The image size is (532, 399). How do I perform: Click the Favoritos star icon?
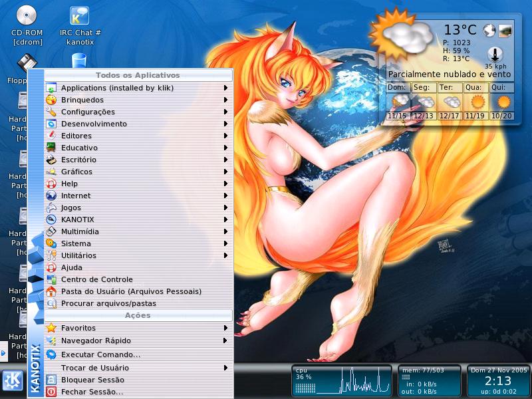coord(51,328)
